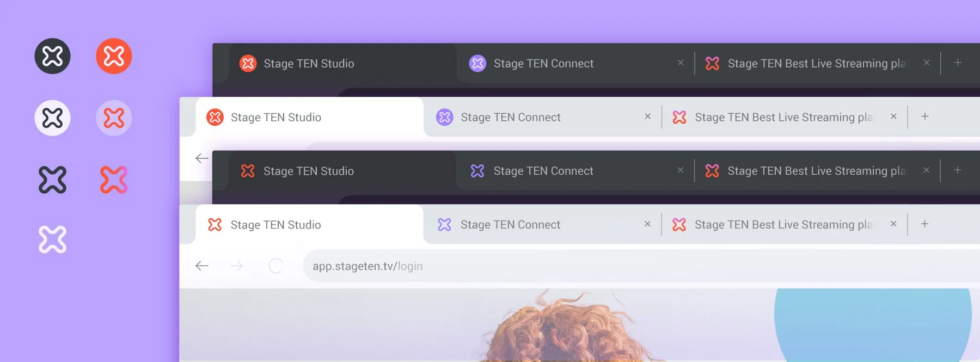Click the red gradient outline logo without circle
The image size is (980, 362).
(114, 180)
